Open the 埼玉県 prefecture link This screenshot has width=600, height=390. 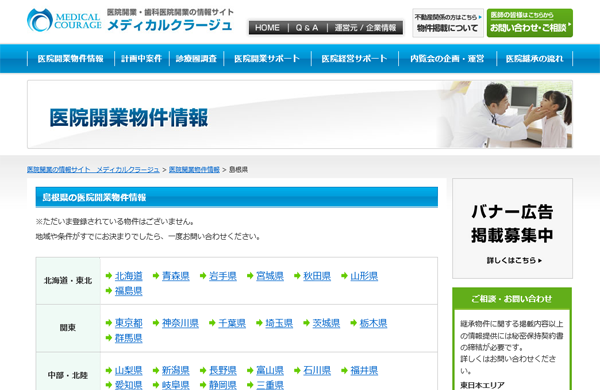point(279,323)
